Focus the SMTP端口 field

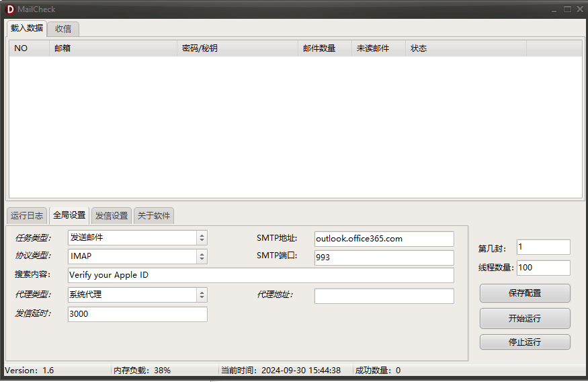384,257
